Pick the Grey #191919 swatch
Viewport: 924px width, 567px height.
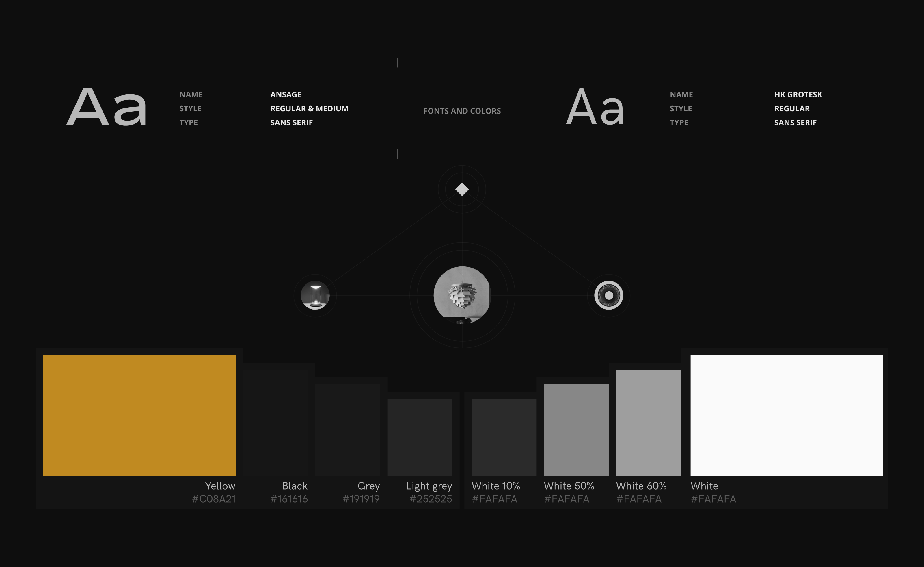click(x=347, y=430)
